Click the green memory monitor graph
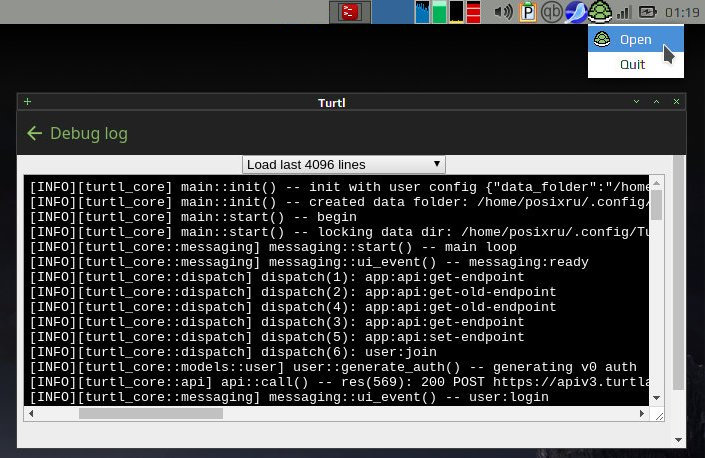705x458 pixels. click(439, 12)
